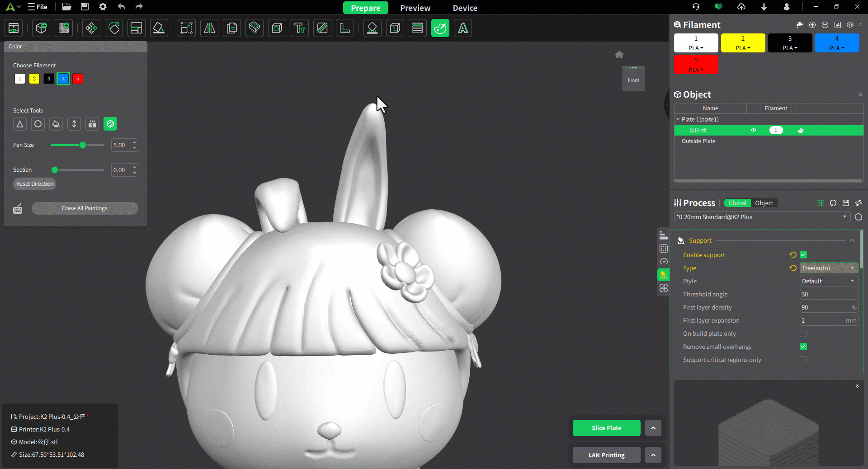Screen dimensions: 868x469
Task: Click Erase All Paintings button
Action: pyautogui.click(x=85, y=208)
